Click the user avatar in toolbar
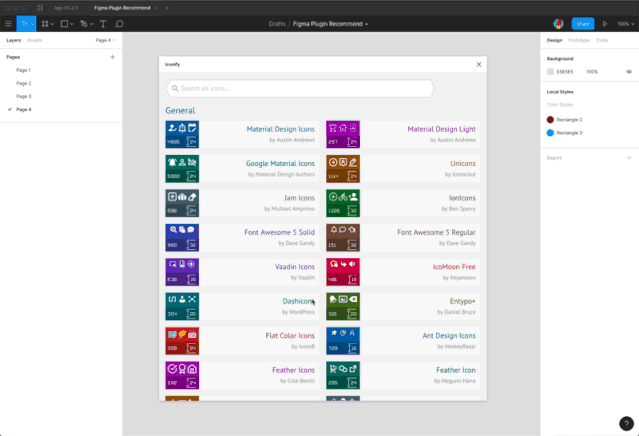This screenshot has height=436, width=639. point(558,24)
